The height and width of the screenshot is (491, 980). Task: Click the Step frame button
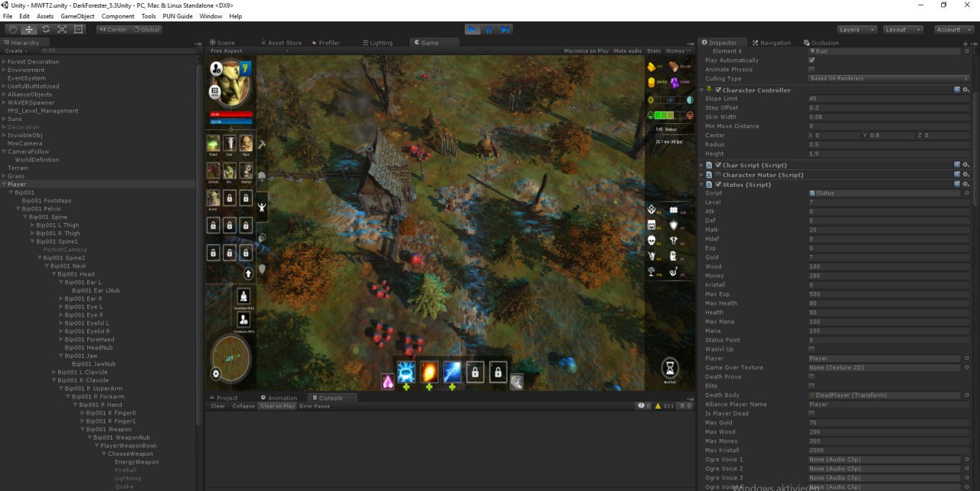(x=505, y=29)
